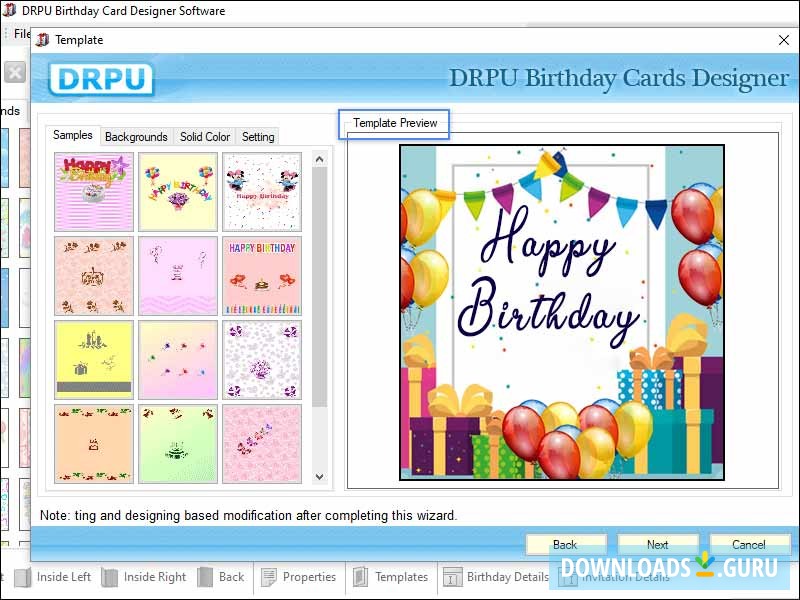The image size is (800, 600).
Task: Select the Inside Right card view icon
Action: pos(110,577)
